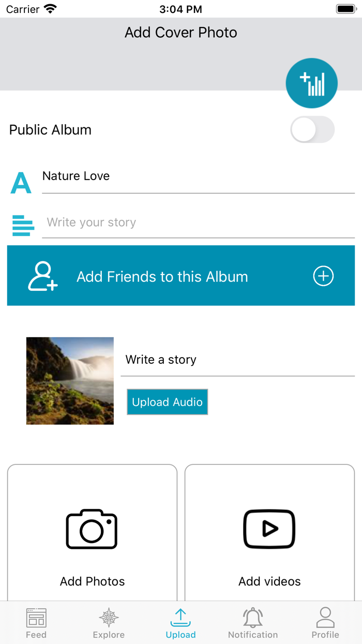Tap the add-person friends icon
This screenshot has width=362, height=644.
[x=43, y=276]
